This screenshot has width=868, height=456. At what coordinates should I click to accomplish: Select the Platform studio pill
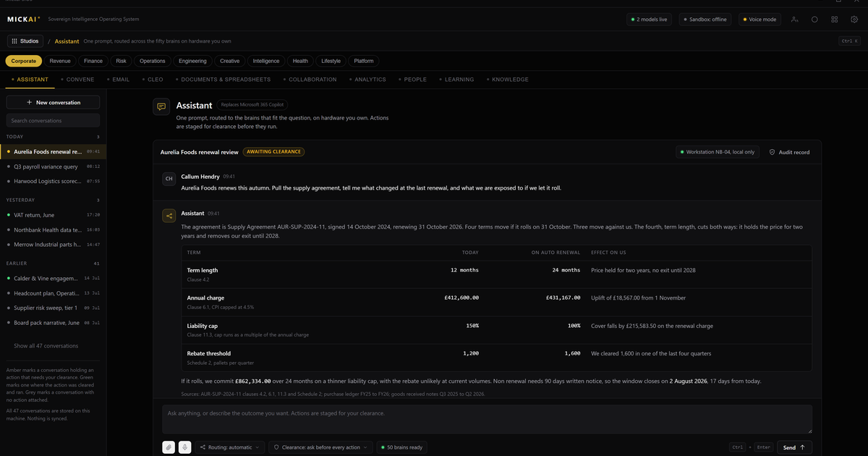pyautogui.click(x=364, y=61)
